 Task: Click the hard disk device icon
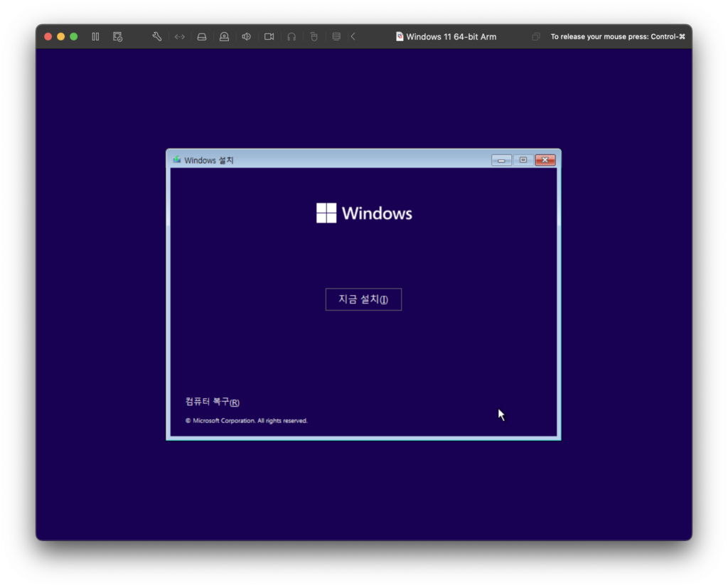pyautogui.click(x=202, y=36)
